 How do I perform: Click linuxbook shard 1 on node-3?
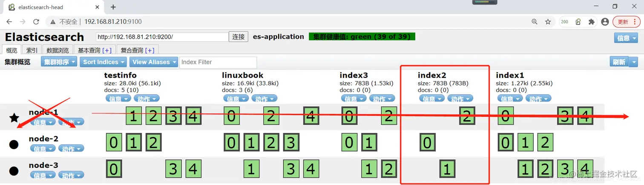pyautogui.click(x=251, y=169)
